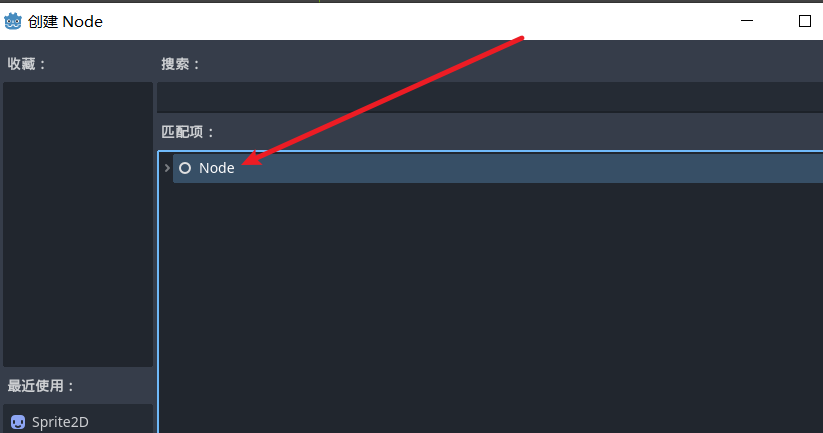This screenshot has height=433, width=823.
Task: Click the Sprite2D text label
Action: point(60,422)
